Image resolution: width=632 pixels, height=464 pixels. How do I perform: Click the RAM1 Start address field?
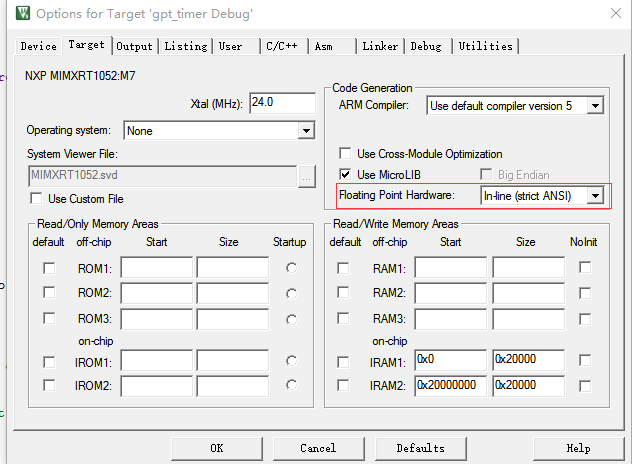pos(451,267)
